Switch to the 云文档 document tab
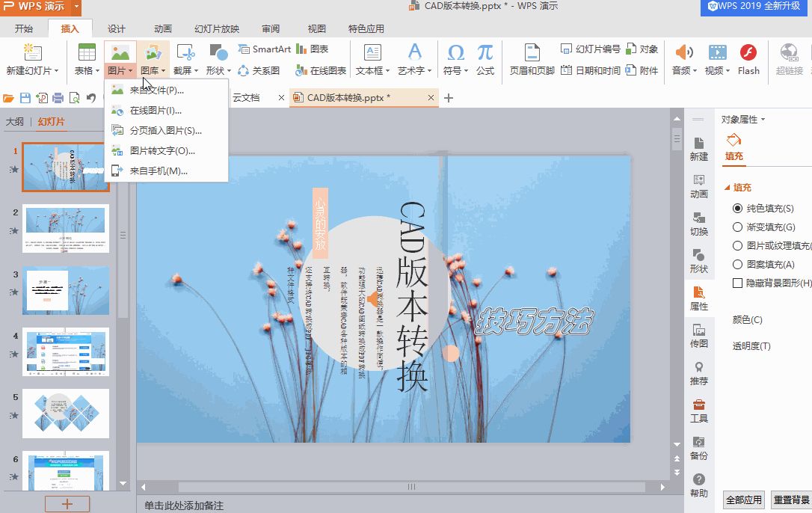 coord(246,97)
